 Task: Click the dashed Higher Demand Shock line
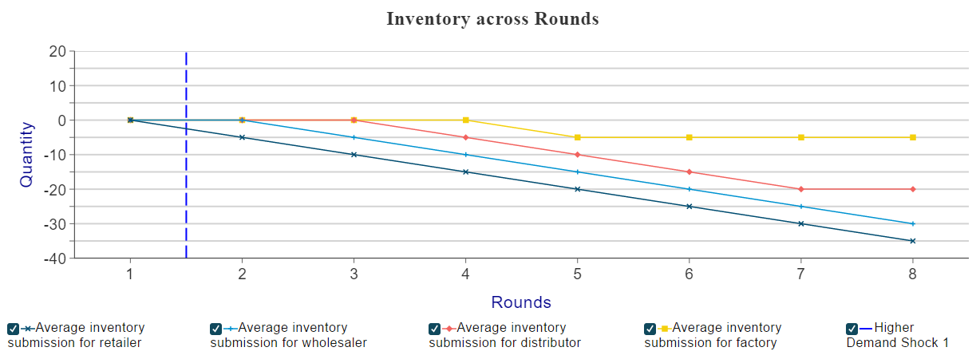click(x=186, y=155)
